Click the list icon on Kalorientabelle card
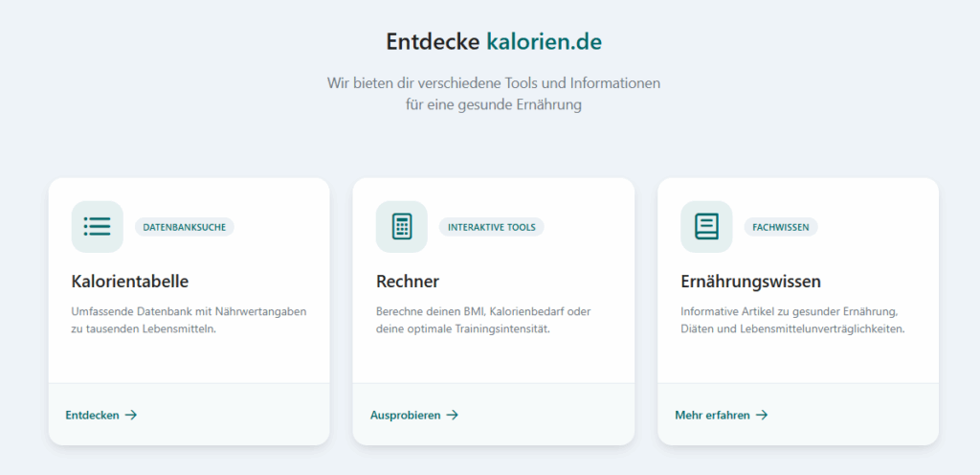The height and width of the screenshot is (475, 980). (97, 226)
